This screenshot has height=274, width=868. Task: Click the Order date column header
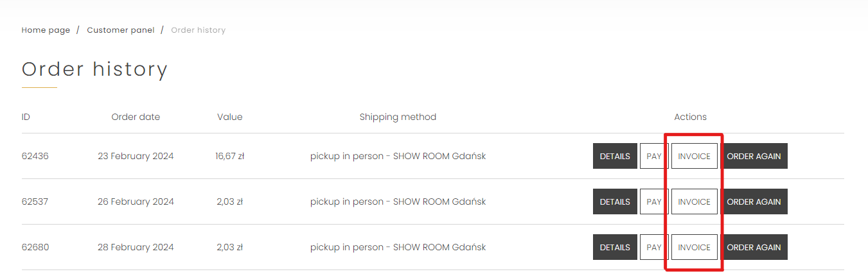(136, 117)
